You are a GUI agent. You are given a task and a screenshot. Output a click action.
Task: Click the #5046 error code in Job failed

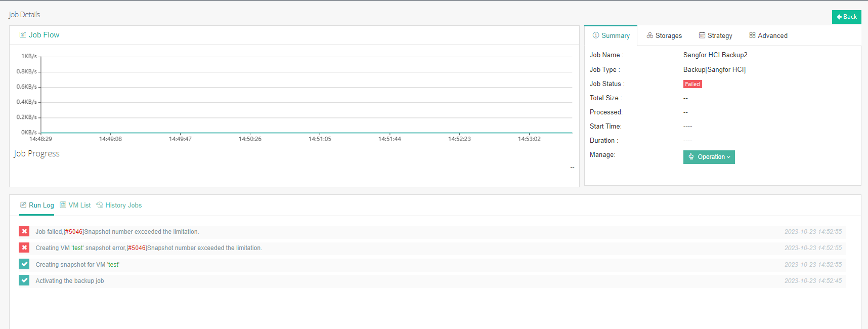pyautogui.click(x=74, y=232)
